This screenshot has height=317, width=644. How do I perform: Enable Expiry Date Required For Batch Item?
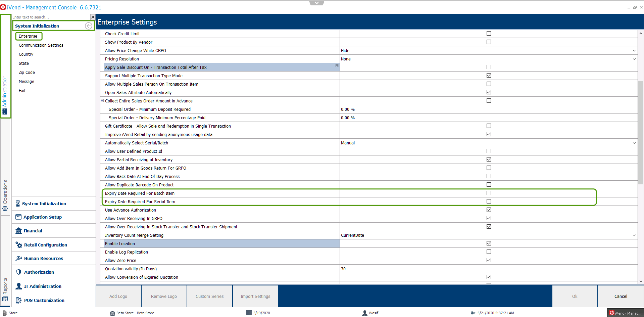(x=489, y=193)
